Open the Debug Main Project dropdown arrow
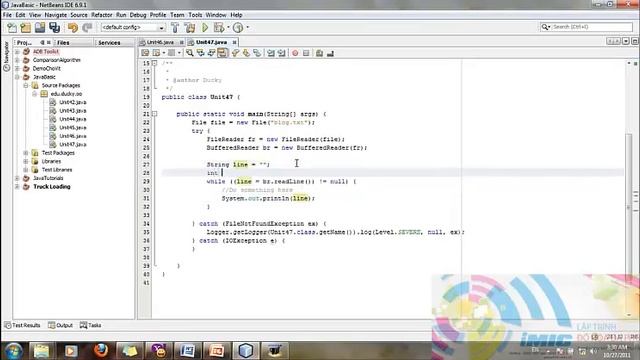Screen dimensions: 640x360 click(228, 27)
